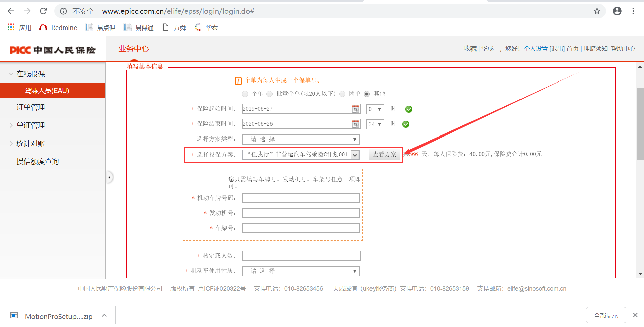This screenshot has width=644, height=327.
Task: Open the Chrome three-dot menu
Action: [x=633, y=11]
